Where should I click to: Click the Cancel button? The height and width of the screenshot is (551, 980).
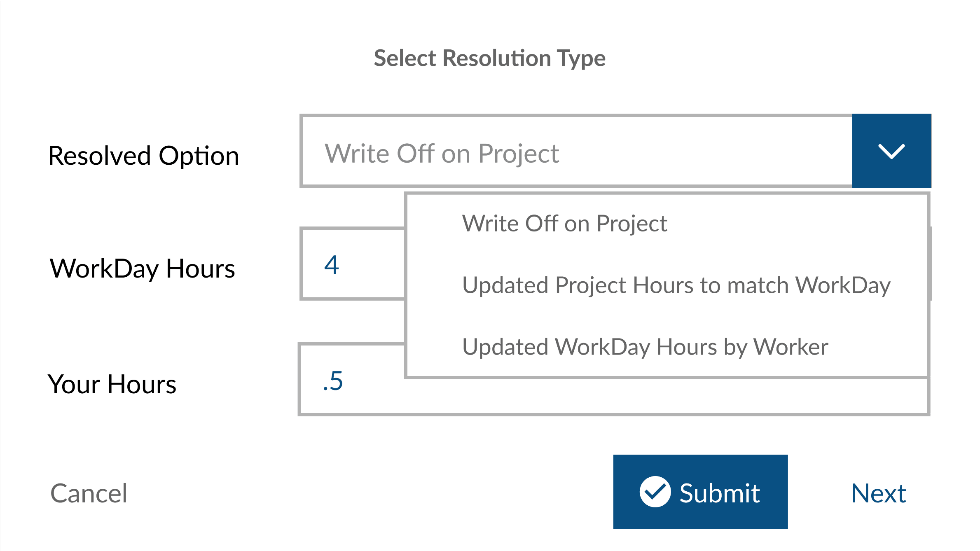click(x=89, y=493)
